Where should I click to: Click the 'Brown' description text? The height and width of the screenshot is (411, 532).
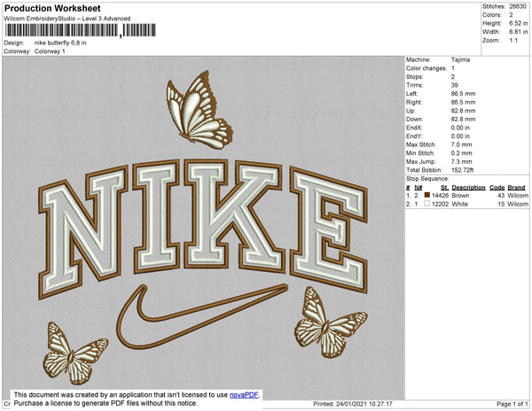click(460, 196)
